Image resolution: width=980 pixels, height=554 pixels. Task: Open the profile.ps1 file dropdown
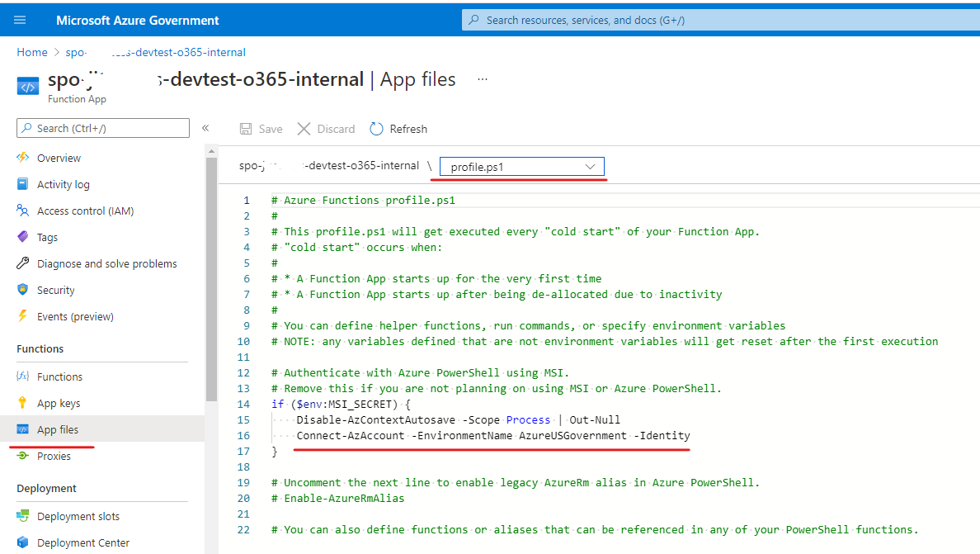click(x=522, y=167)
